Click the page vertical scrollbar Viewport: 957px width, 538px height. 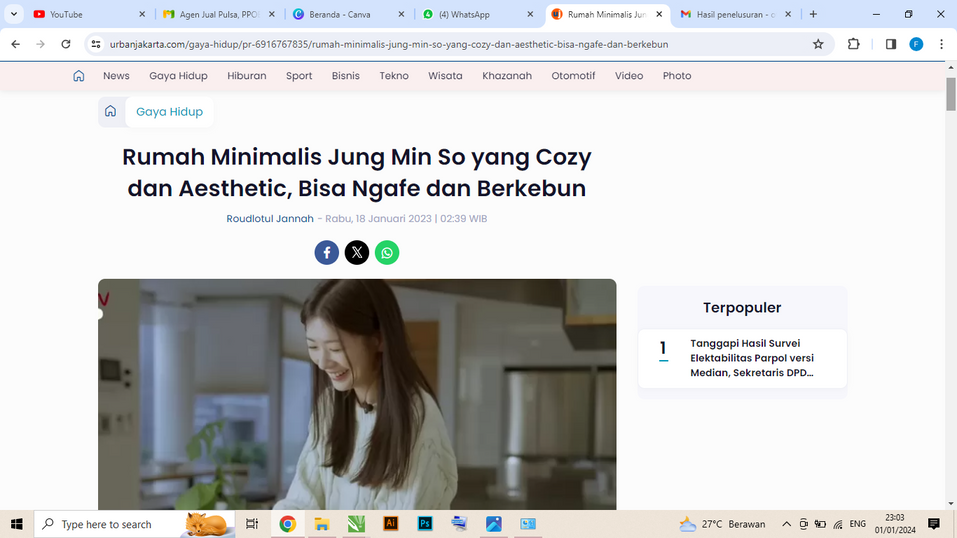tap(950, 95)
